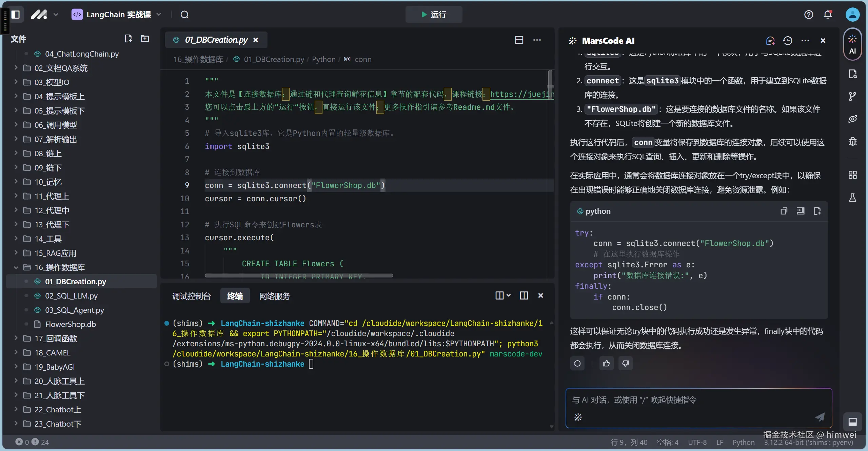Click the 运行 run button

pos(434,15)
